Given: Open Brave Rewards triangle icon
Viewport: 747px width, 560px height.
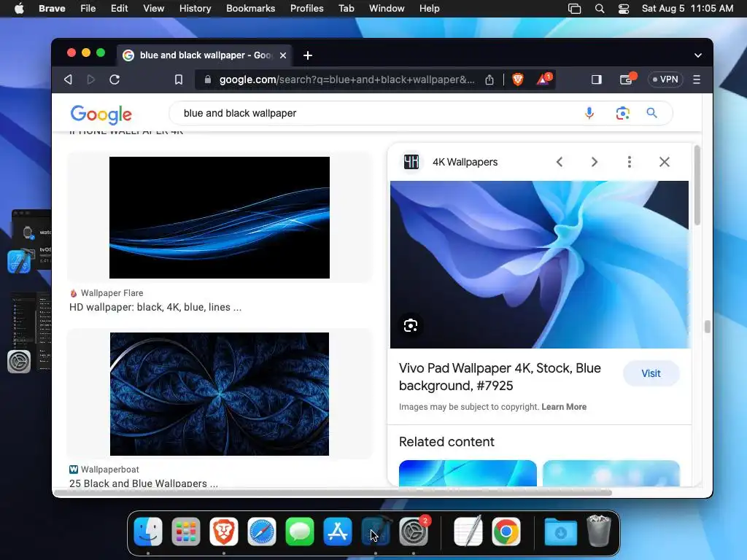Looking at the screenshot, I should pos(543,79).
